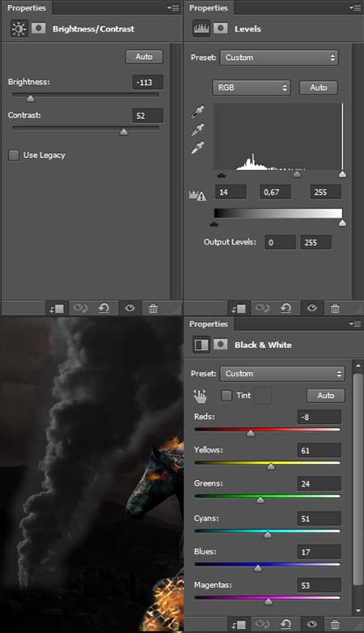Open the Levels Preset dropdown
Screen dimensions: 364x633
click(279, 57)
